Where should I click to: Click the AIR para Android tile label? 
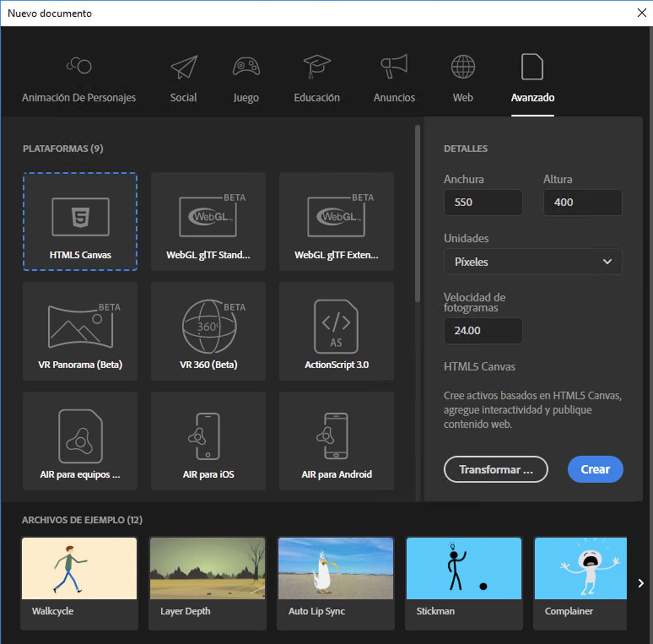(x=337, y=475)
